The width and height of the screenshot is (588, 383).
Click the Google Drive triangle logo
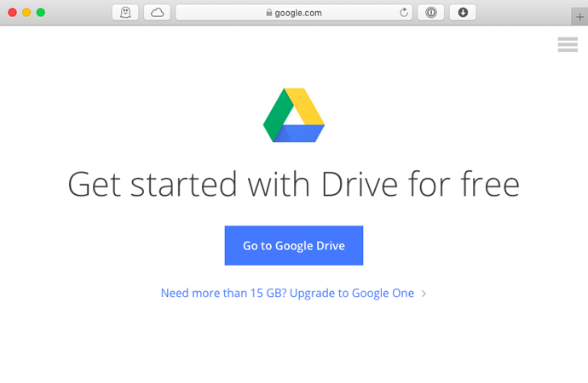[x=294, y=115]
